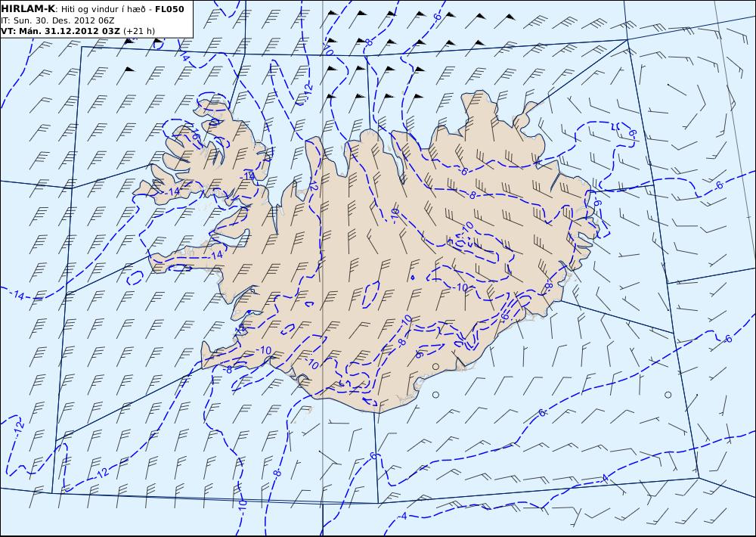Click the '(+21 h)' forecast offset text
The height and width of the screenshot is (537, 756).
pyautogui.click(x=139, y=31)
